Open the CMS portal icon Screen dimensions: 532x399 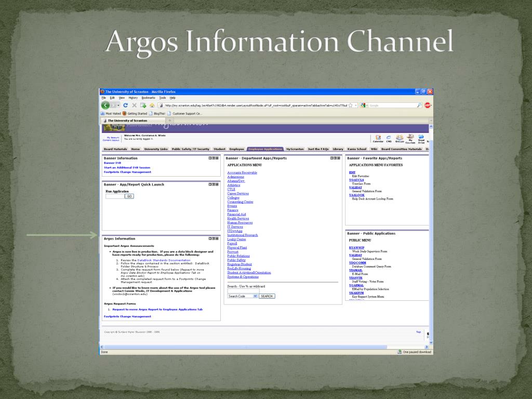[389, 139]
